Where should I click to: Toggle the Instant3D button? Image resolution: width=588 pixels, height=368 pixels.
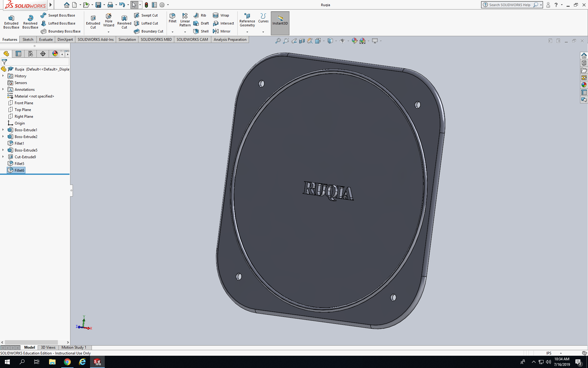pos(280,20)
